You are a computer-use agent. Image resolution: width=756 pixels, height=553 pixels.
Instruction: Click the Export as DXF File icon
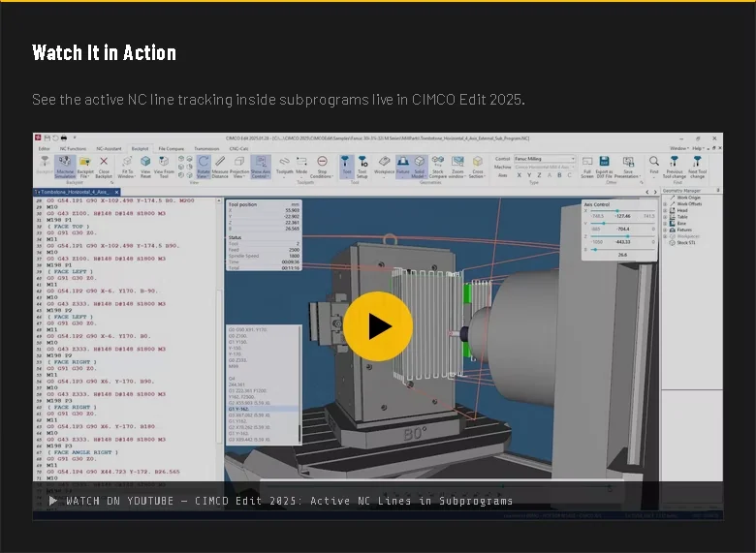605,167
